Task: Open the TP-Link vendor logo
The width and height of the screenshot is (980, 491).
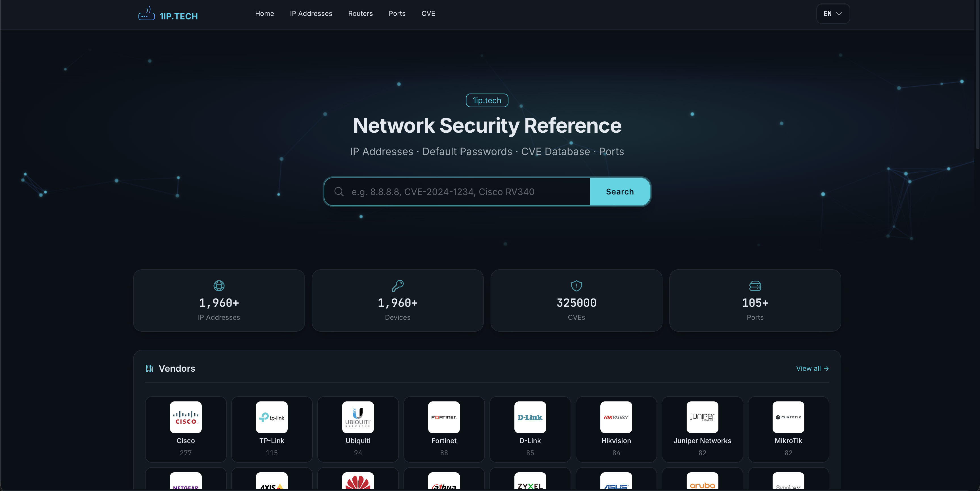Action: pyautogui.click(x=272, y=417)
